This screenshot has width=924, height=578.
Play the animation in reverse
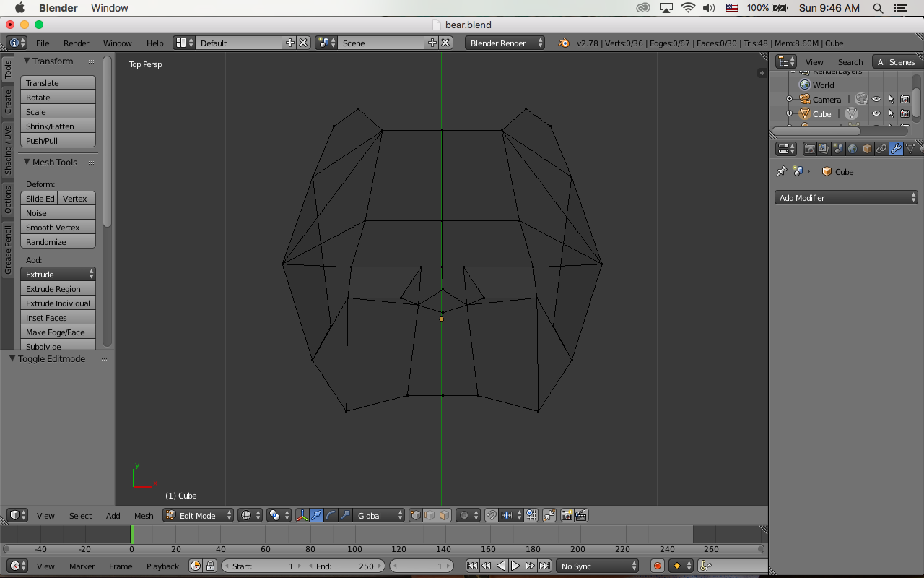pos(501,566)
